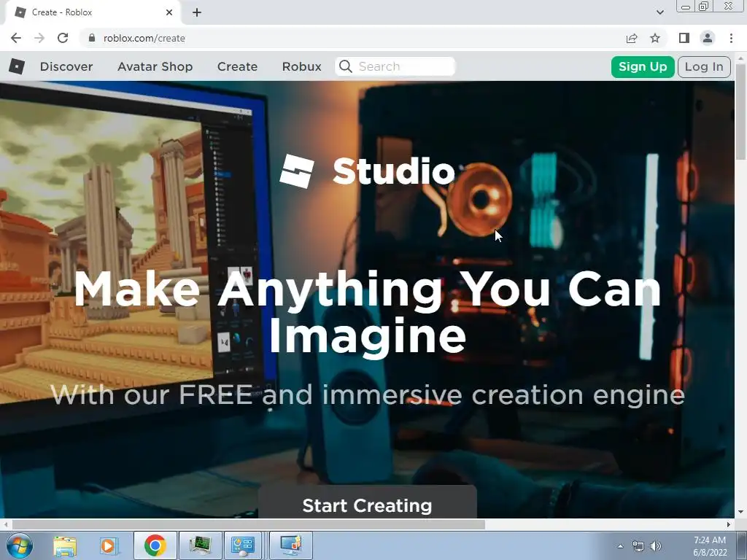The height and width of the screenshot is (560, 747).
Task: Go back with browser back arrow
Action: 16,38
